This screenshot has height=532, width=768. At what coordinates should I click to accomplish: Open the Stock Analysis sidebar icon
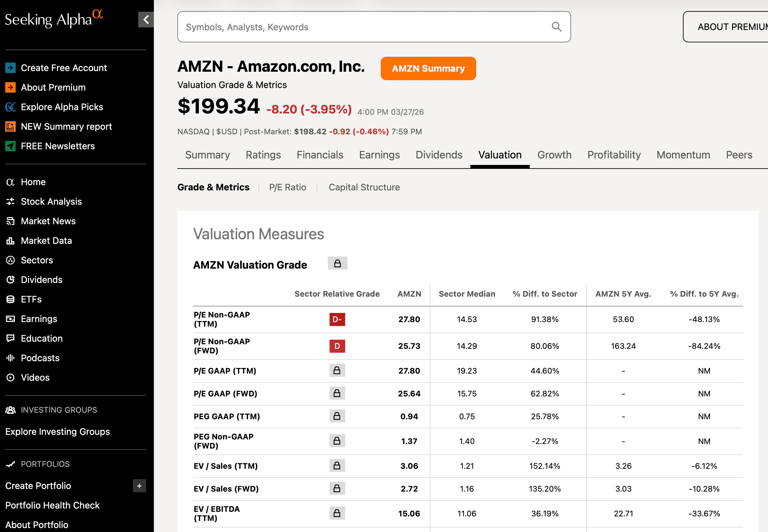coord(10,201)
